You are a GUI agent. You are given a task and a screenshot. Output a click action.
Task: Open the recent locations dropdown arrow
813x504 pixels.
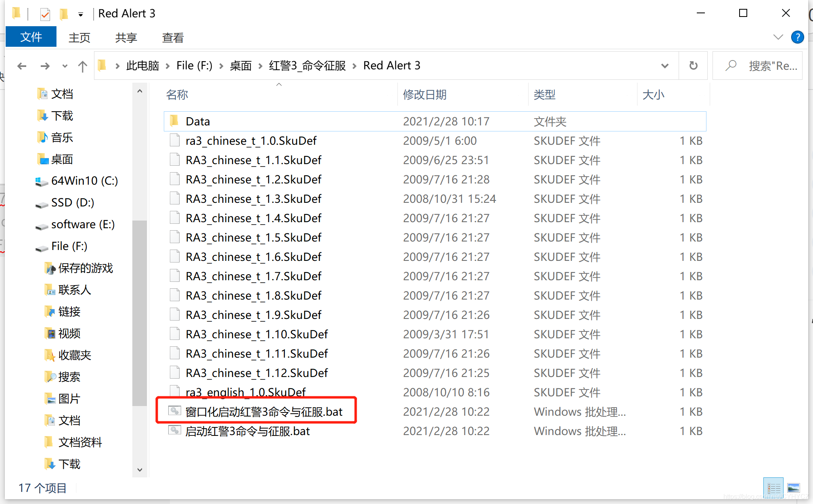[65, 66]
